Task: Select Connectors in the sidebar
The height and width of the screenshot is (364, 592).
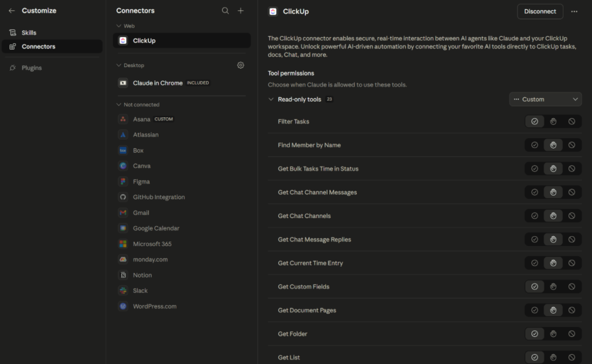Action: tap(52, 46)
